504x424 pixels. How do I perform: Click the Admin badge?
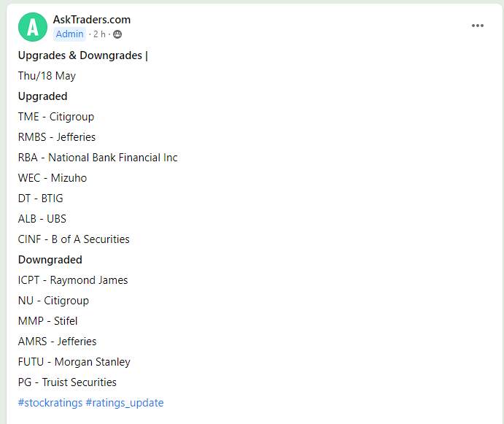[70, 34]
